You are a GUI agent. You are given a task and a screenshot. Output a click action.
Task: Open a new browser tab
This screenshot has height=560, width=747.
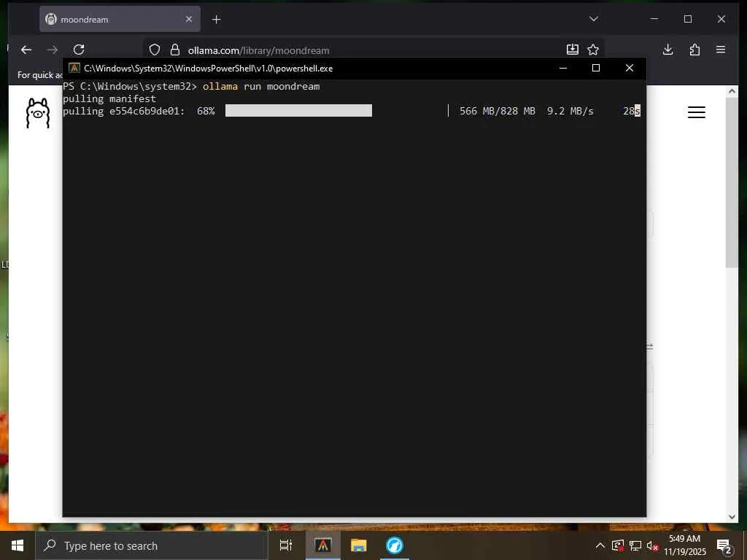click(216, 20)
